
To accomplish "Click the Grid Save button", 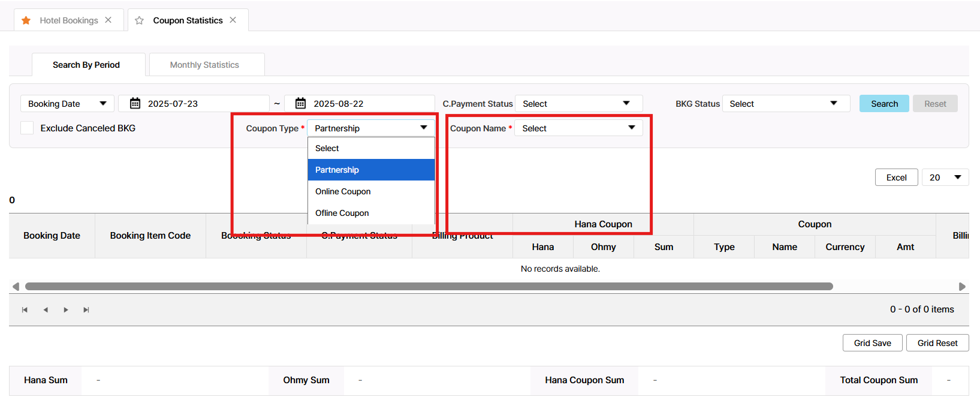I will (872, 343).
